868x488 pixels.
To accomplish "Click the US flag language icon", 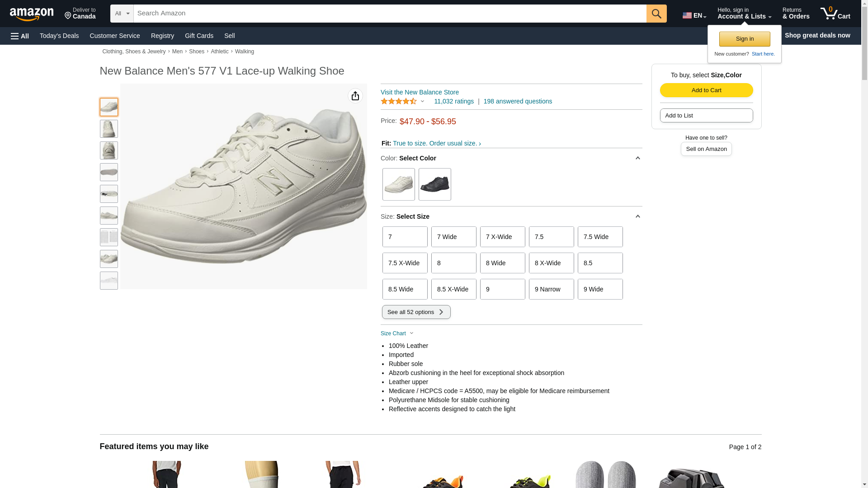I will click(687, 15).
